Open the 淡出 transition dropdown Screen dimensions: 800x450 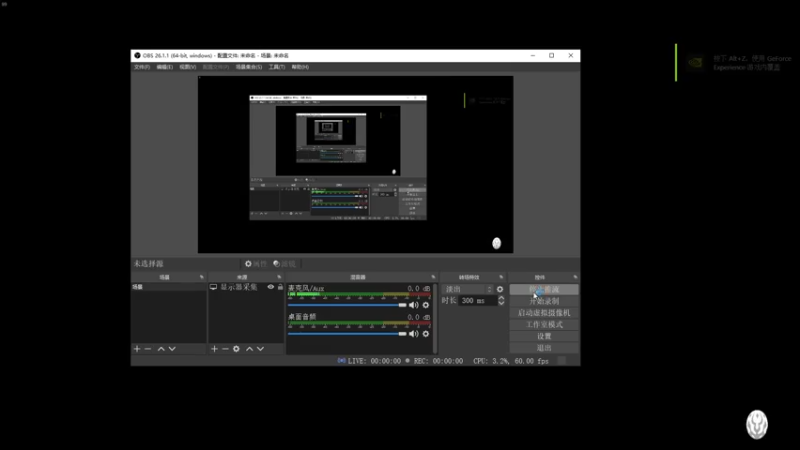point(468,289)
